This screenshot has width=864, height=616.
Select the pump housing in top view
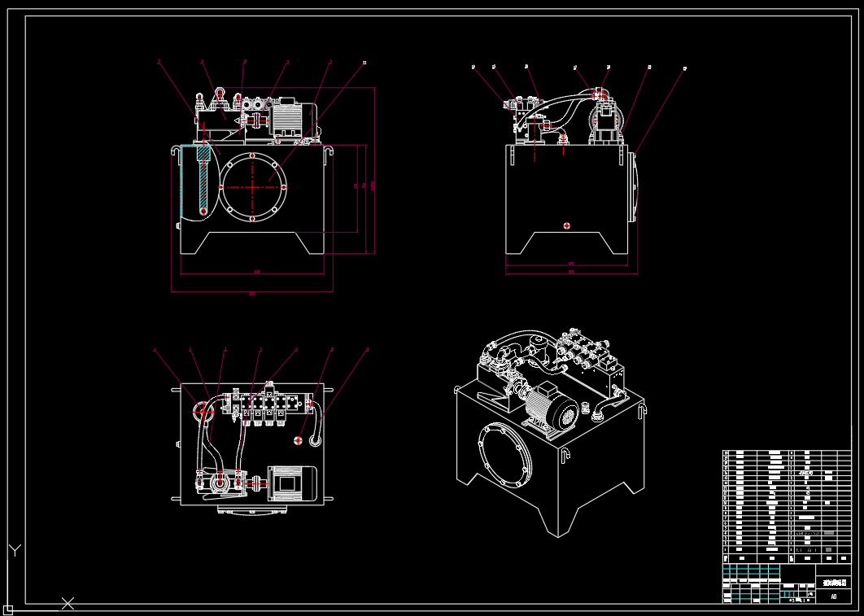pyautogui.click(x=220, y=482)
